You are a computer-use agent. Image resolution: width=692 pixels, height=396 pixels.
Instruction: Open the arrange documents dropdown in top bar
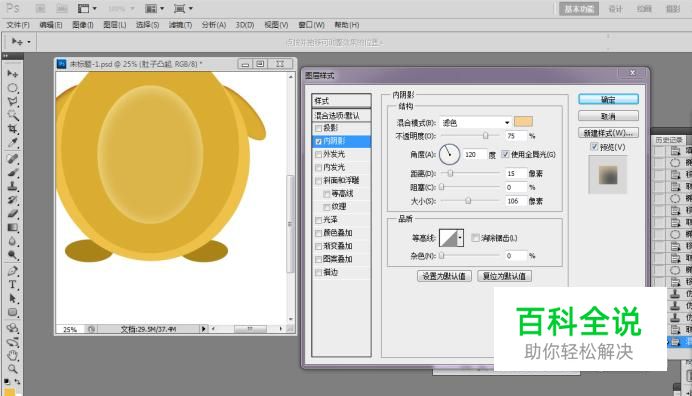click(x=155, y=8)
